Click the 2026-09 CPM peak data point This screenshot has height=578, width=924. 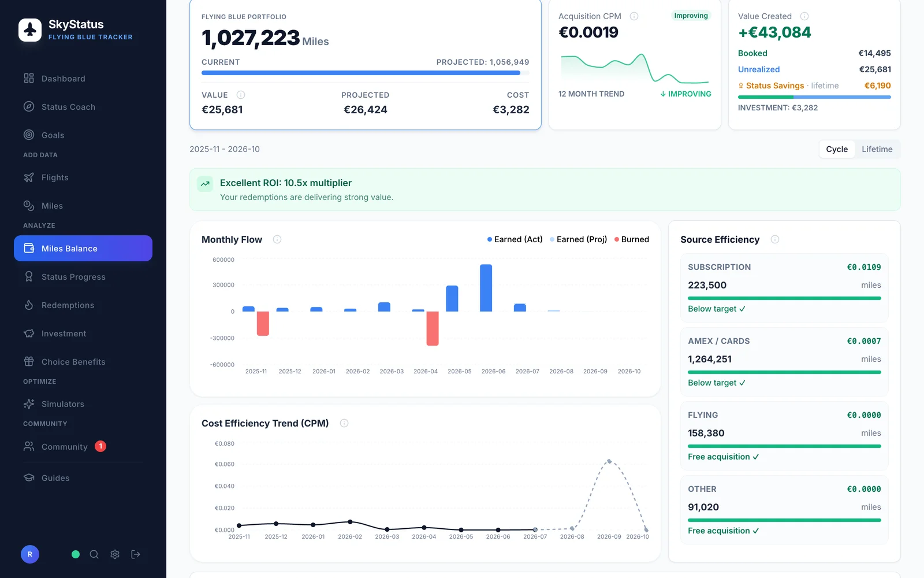point(609,461)
